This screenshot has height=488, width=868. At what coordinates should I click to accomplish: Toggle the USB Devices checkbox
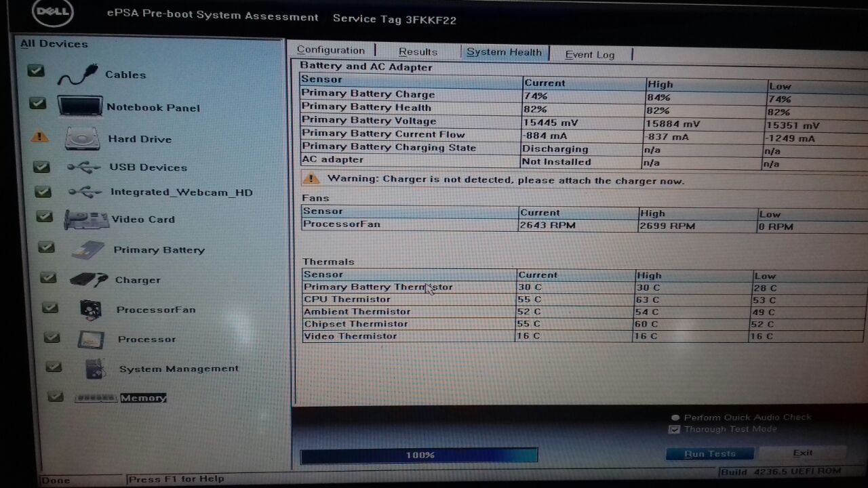tap(42, 167)
